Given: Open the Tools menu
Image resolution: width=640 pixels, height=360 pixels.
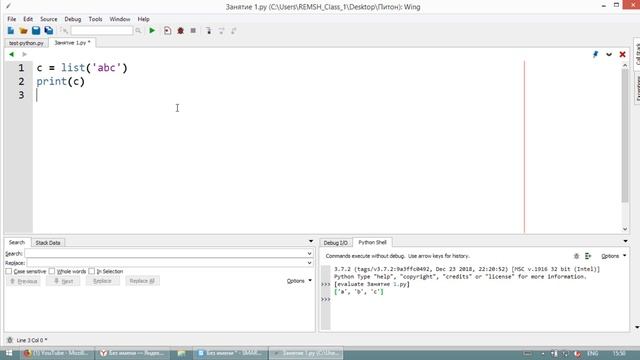Looking at the screenshot, I should coord(96,19).
